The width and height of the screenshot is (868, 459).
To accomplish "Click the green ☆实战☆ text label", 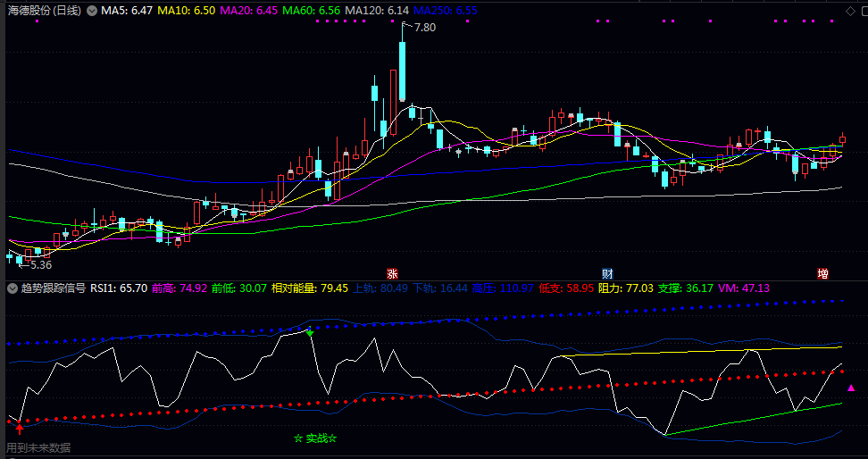I will click(x=315, y=438).
